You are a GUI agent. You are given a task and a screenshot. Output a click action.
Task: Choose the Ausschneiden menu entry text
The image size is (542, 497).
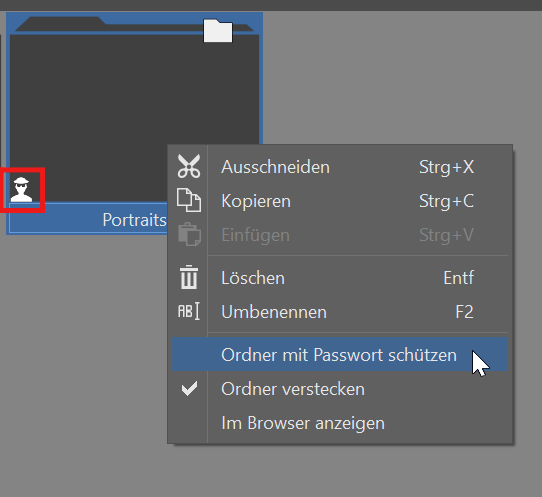click(x=275, y=167)
